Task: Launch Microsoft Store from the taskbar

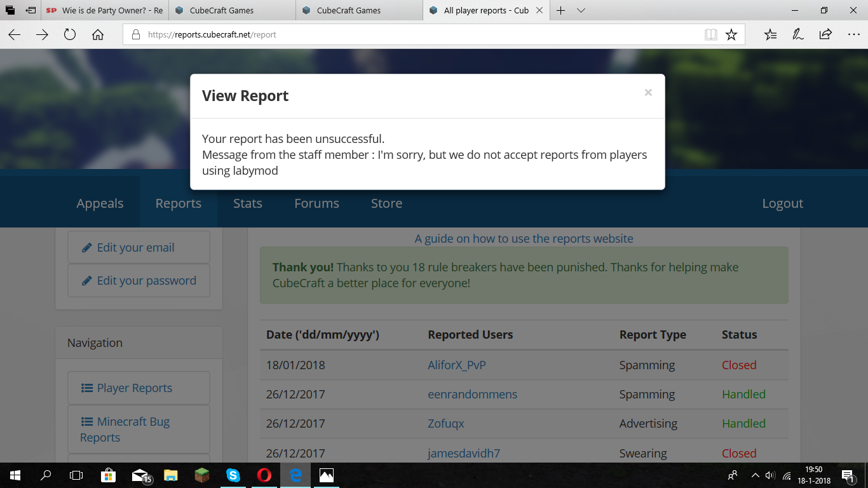Action: click(109, 475)
